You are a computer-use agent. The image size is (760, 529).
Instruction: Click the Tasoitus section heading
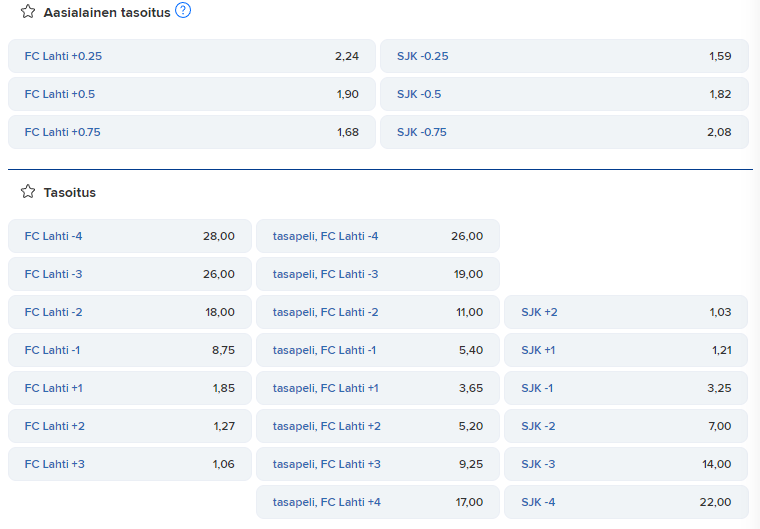70,192
